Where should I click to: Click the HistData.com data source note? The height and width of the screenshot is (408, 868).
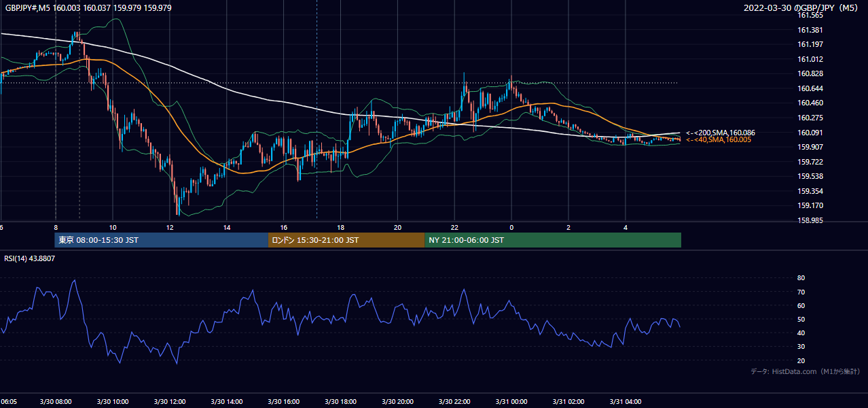[806, 371]
